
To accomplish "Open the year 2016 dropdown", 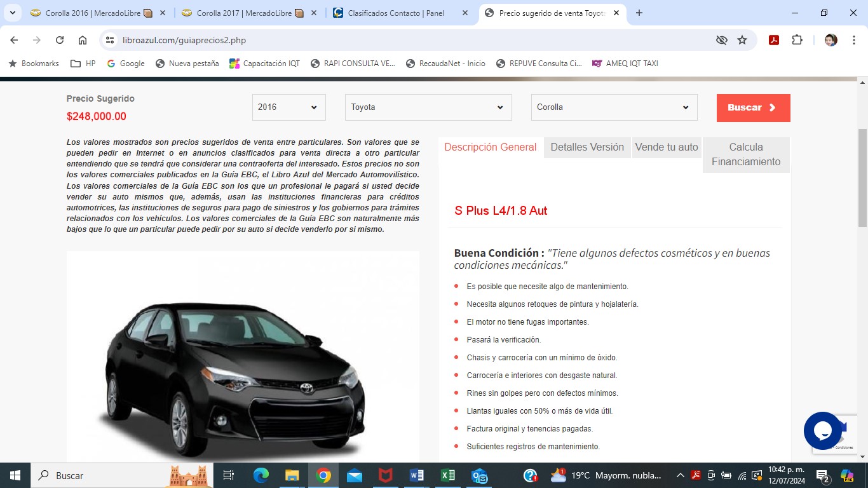I will (x=288, y=107).
